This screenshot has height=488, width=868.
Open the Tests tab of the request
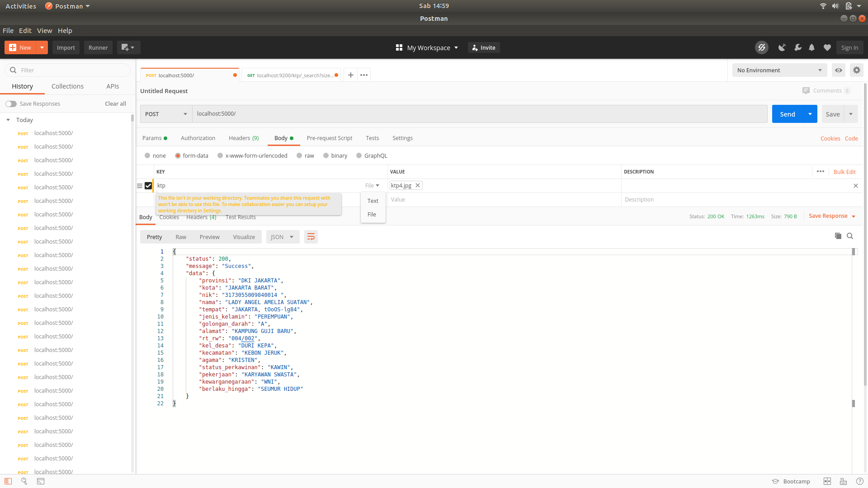click(372, 138)
